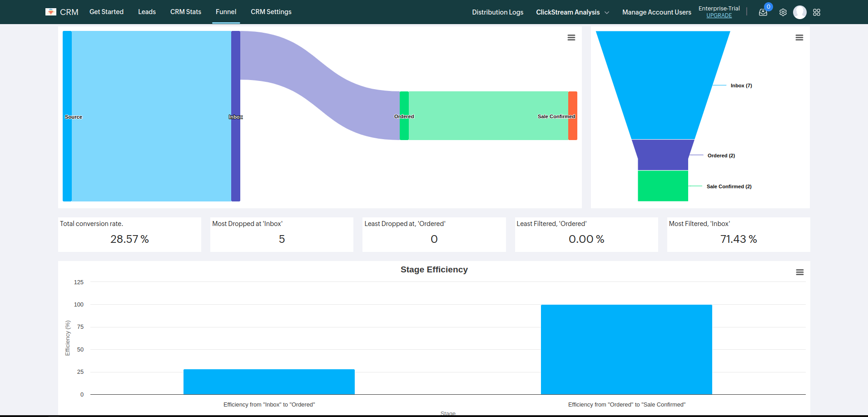868x417 pixels.
Task: Click the Most Filtered 71.43 % value
Action: [739, 239]
